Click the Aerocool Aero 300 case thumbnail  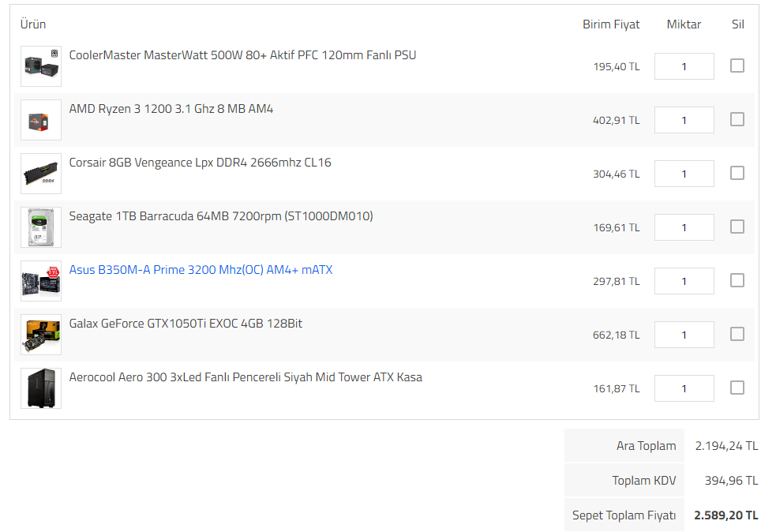tap(41, 388)
